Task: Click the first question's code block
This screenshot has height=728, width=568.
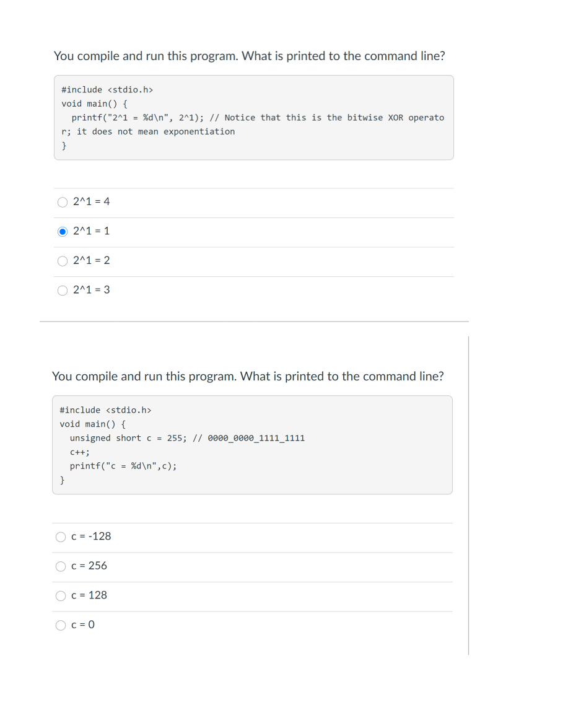Action: point(253,117)
